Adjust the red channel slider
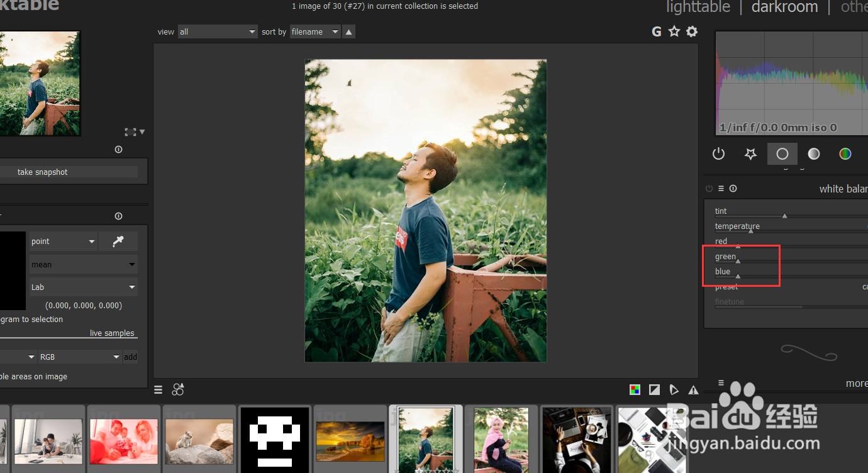Viewport: 868px width, 473px height. tap(791, 242)
